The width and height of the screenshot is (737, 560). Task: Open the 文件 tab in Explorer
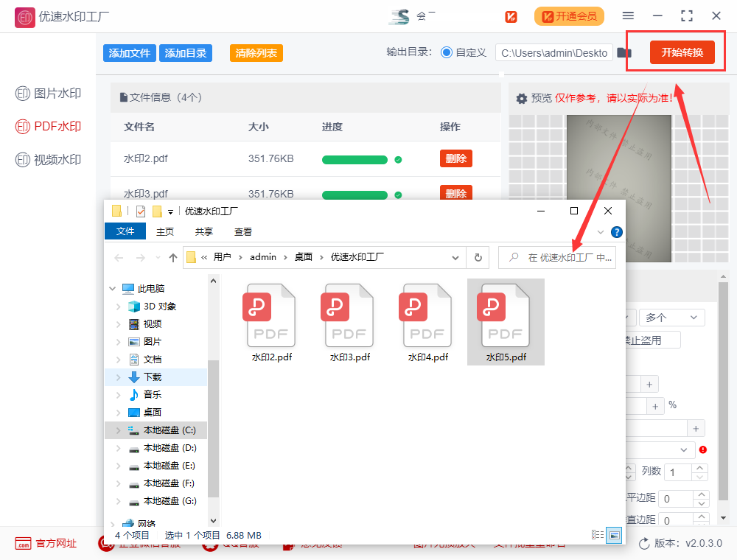tap(125, 231)
